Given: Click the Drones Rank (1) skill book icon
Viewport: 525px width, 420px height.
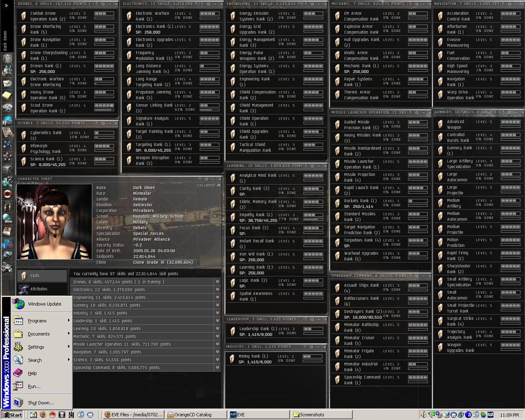Looking at the screenshot, I should coord(24,68).
